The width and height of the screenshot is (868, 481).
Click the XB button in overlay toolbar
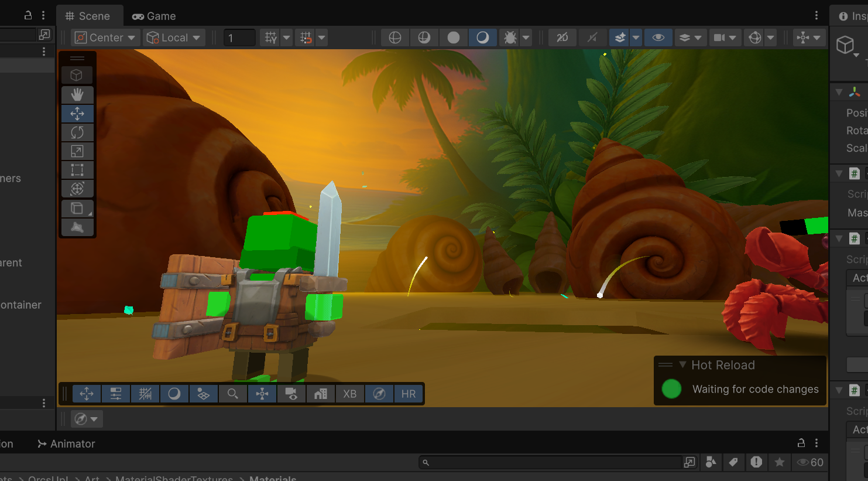point(349,394)
